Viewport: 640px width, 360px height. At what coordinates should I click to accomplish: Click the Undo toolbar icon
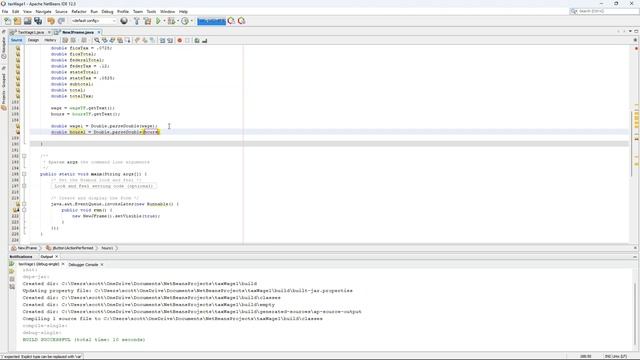pyautogui.click(x=51, y=21)
